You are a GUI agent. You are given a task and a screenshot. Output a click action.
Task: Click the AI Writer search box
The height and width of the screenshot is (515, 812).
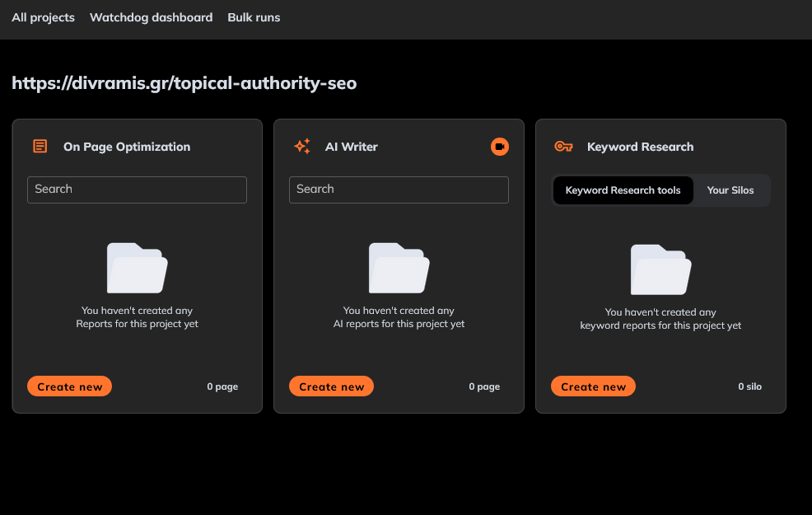pyautogui.click(x=399, y=190)
